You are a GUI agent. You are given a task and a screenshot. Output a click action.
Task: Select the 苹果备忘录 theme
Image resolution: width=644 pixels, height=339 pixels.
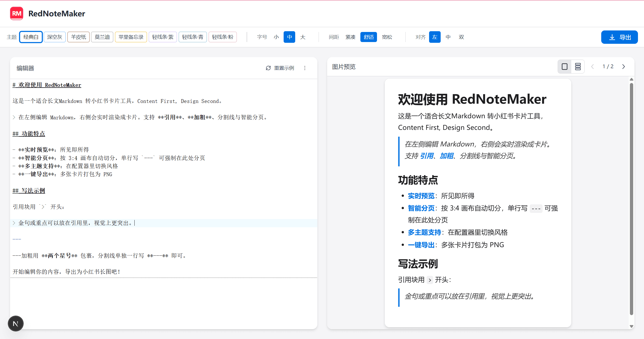[x=131, y=37]
